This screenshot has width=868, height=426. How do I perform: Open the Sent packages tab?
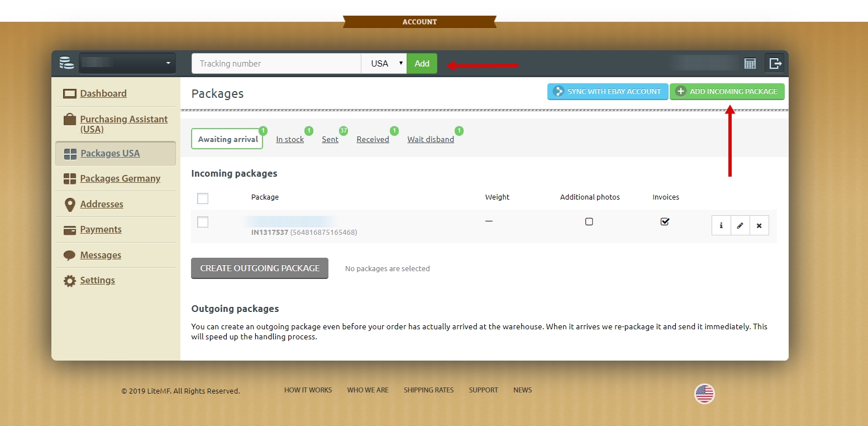click(x=330, y=139)
